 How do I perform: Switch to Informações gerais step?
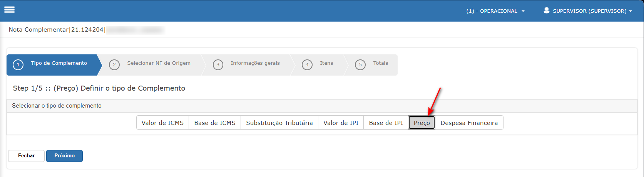click(x=255, y=63)
